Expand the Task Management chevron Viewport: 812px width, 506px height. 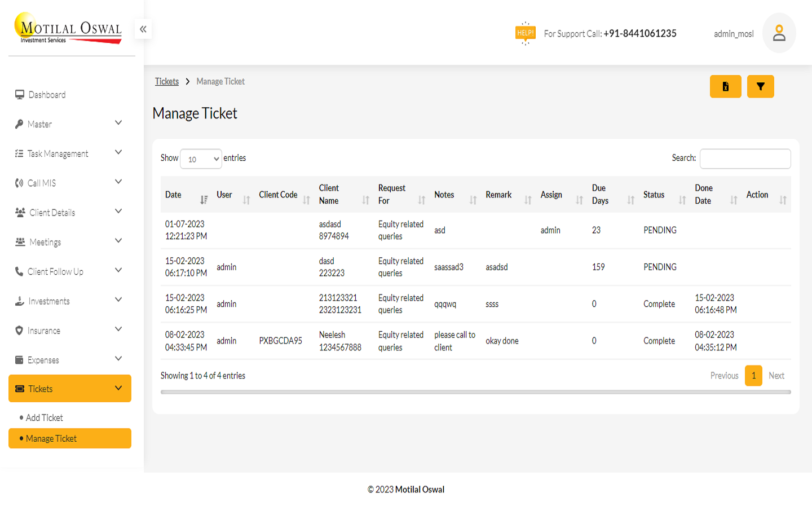(118, 152)
